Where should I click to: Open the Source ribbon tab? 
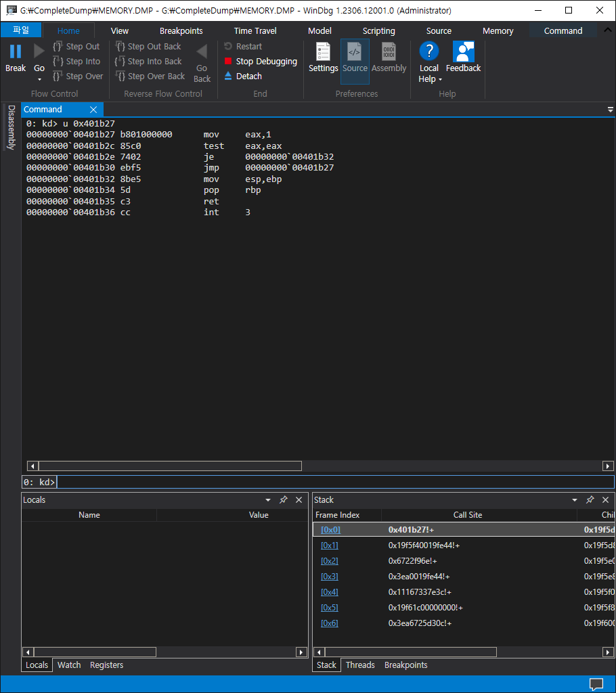(x=439, y=31)
